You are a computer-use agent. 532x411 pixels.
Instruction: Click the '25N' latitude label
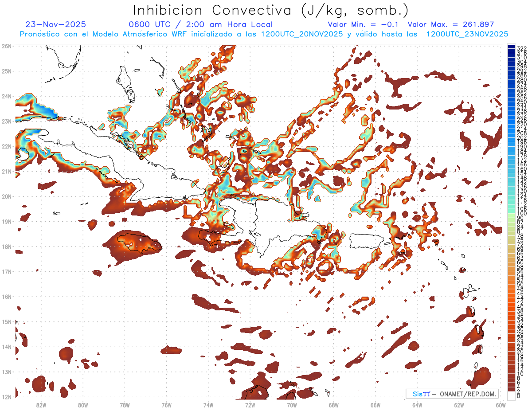click(x=7, y=71)
